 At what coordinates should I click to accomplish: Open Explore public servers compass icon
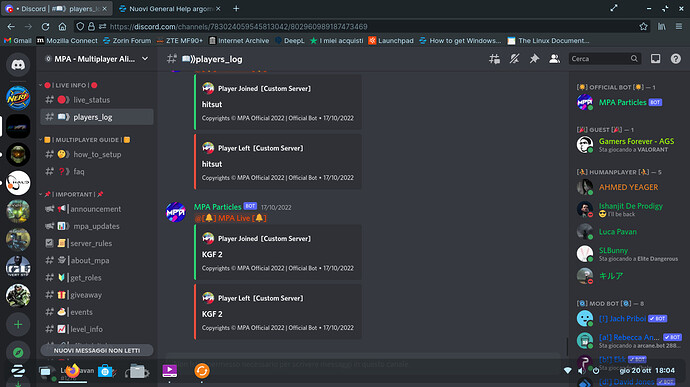(x=18, y=352)
